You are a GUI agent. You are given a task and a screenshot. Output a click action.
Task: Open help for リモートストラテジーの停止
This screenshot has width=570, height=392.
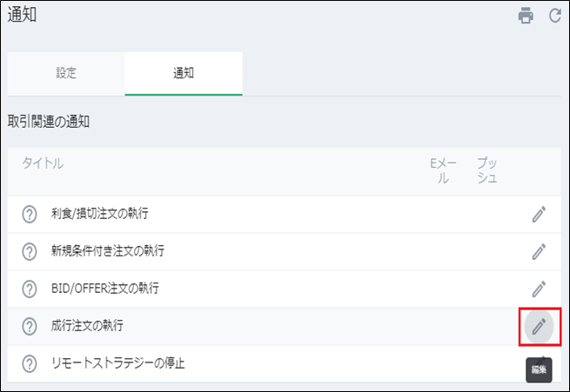30,362
